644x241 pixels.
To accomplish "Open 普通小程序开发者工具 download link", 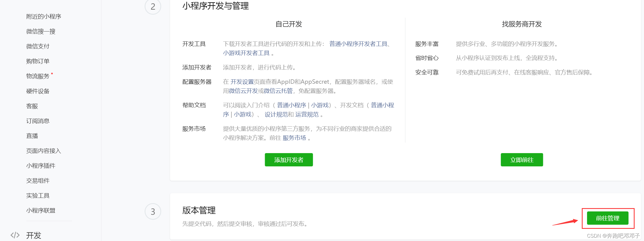I will coord(359,44).
